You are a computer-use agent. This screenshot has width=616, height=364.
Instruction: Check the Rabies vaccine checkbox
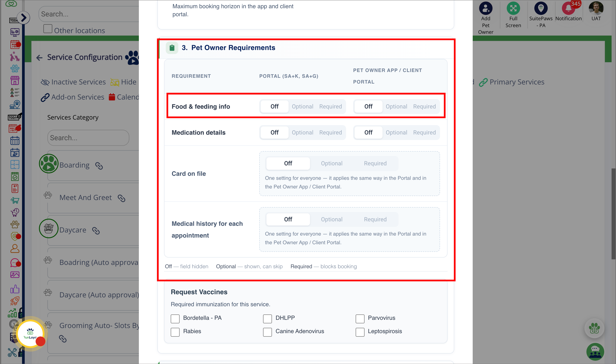175,332
